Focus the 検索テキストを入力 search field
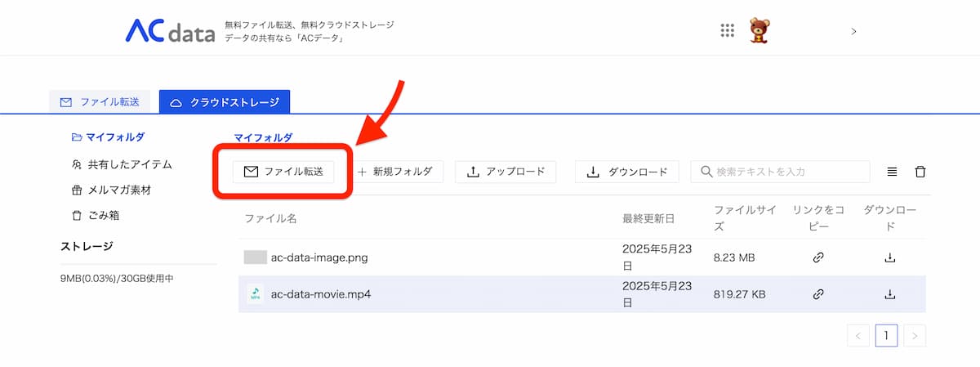The width and height of the screenshot is (980, 367). coord(781,172)
